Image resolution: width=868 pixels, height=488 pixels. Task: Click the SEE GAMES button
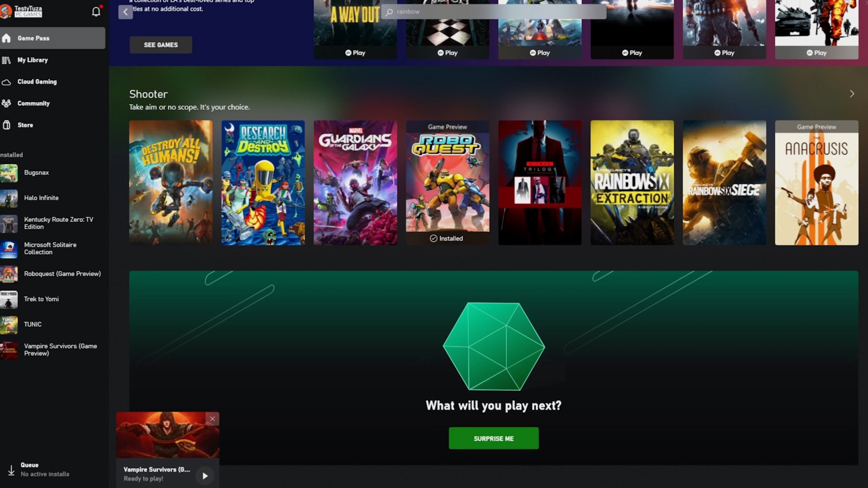160,45
